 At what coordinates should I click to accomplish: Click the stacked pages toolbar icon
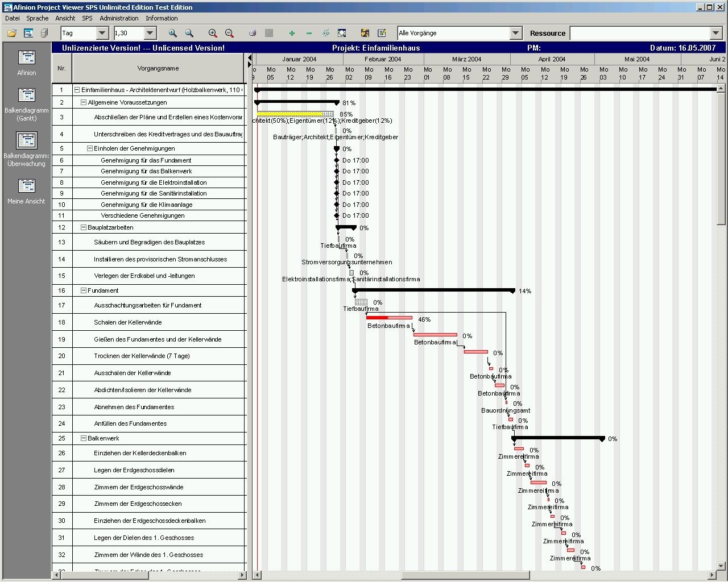[x=44, y=34]
